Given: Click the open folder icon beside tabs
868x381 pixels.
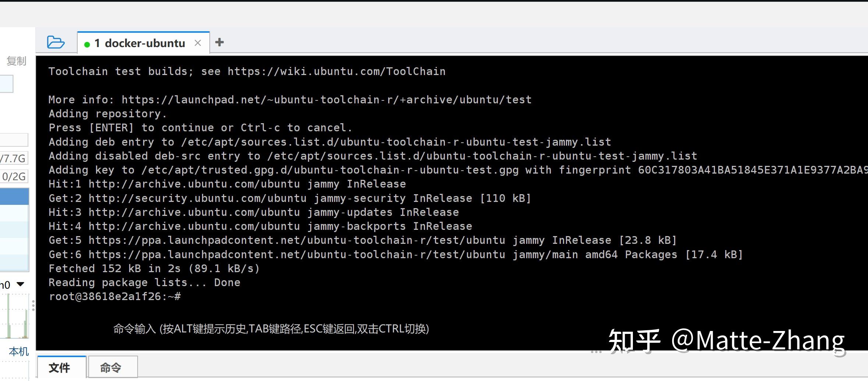Looking at the screenshot, I should pyautogui.click(x=56, y=42).
